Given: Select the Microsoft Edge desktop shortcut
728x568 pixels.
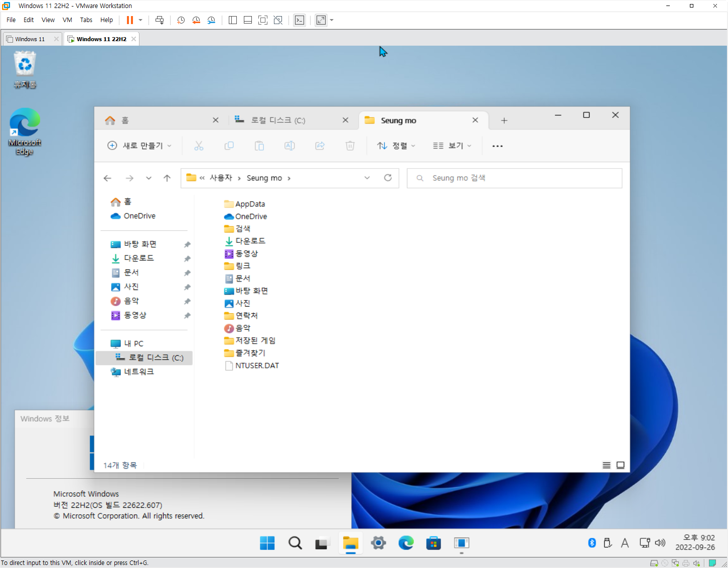Looking at the screenshot, I should (x=25, y=131).
